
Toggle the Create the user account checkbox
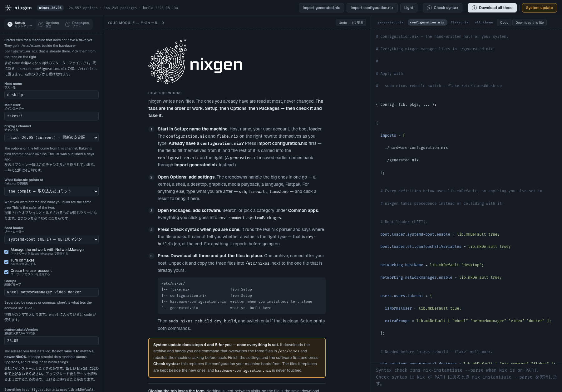point(6,272)
